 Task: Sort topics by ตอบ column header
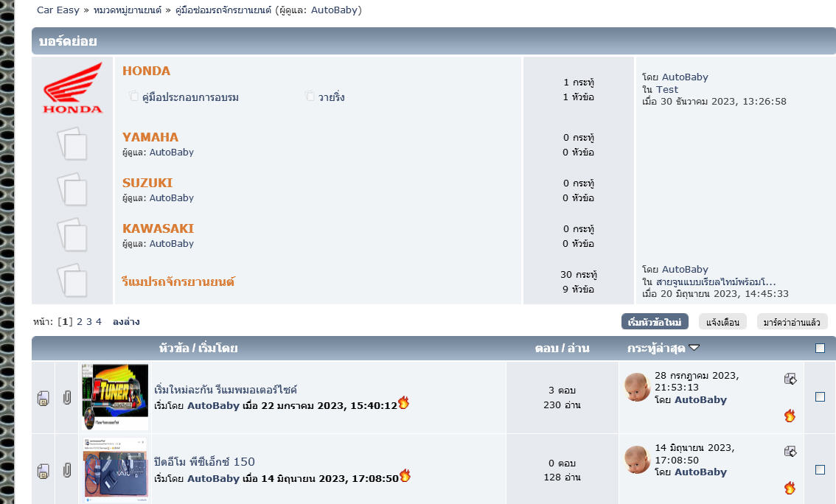(x=546, y=349)
